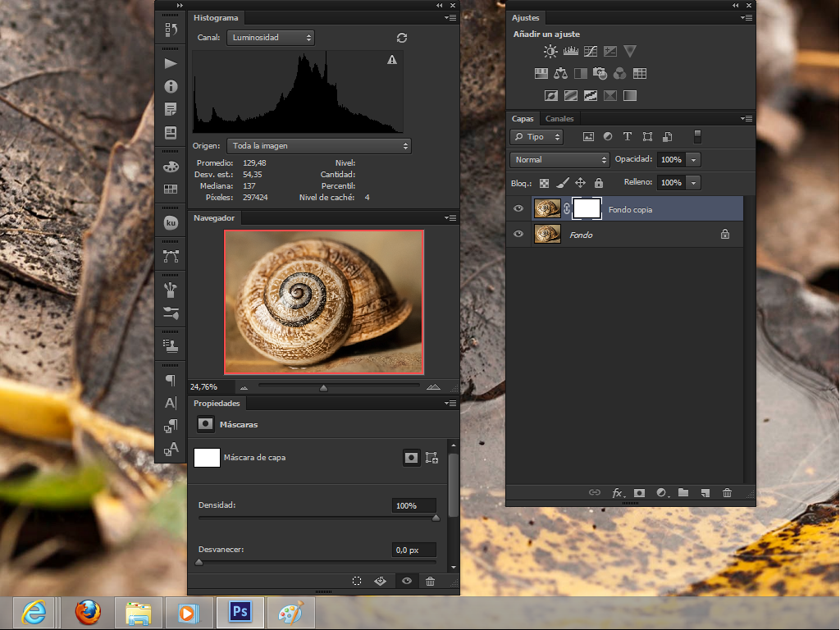This screenshot has height=630, width=840.
Task: Open Firefox from the taskbar
Action: (87, 612)
